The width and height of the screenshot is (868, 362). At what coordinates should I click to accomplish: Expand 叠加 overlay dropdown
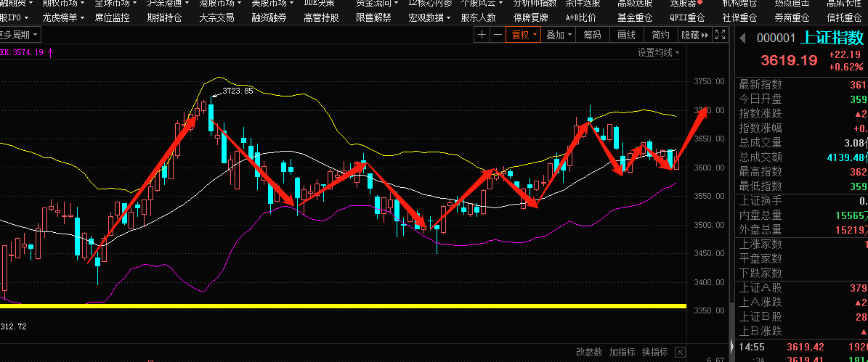[x=559, y=35]
